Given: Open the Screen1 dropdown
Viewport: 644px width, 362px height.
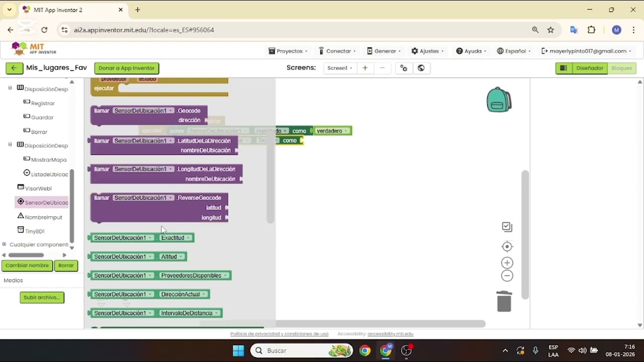Looking at the screenshot, I should coord(340,68).
